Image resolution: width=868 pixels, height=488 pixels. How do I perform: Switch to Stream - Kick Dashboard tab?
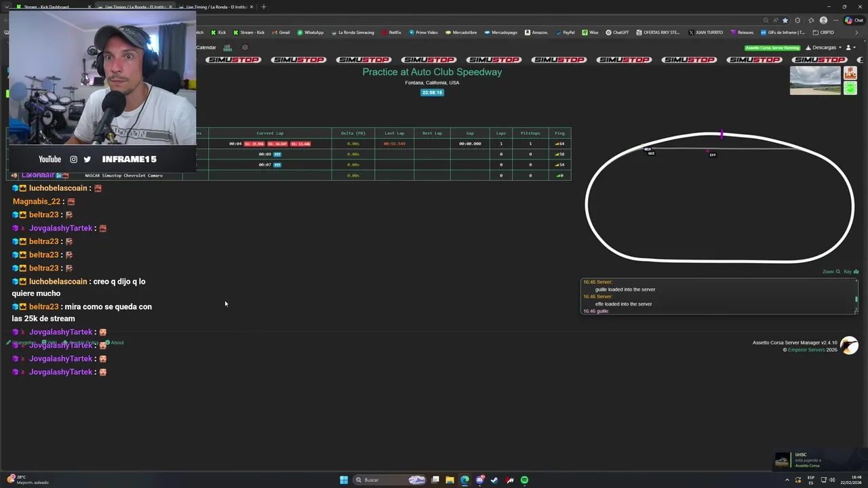click(53, 7)
